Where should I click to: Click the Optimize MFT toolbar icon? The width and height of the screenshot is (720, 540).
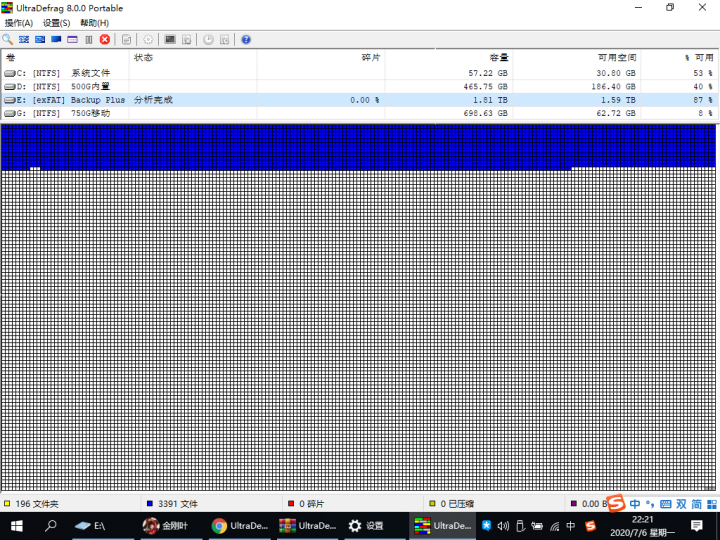(x=73, y=39)
